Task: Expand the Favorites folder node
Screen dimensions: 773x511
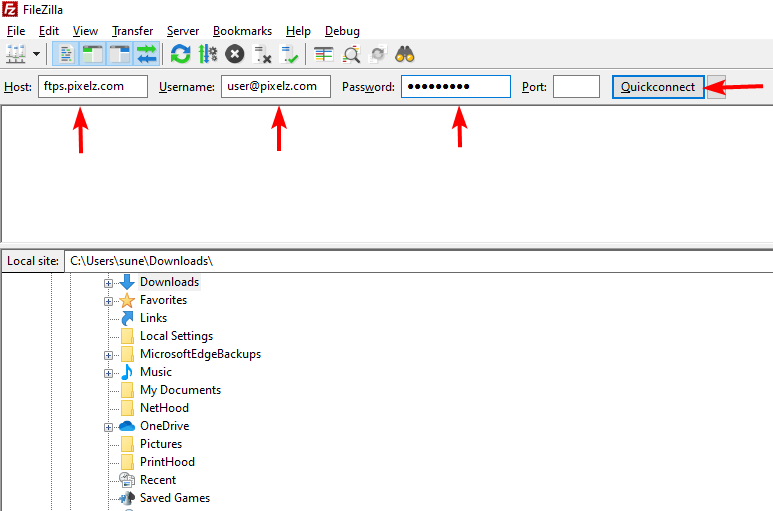Action: tap(108, 301)
